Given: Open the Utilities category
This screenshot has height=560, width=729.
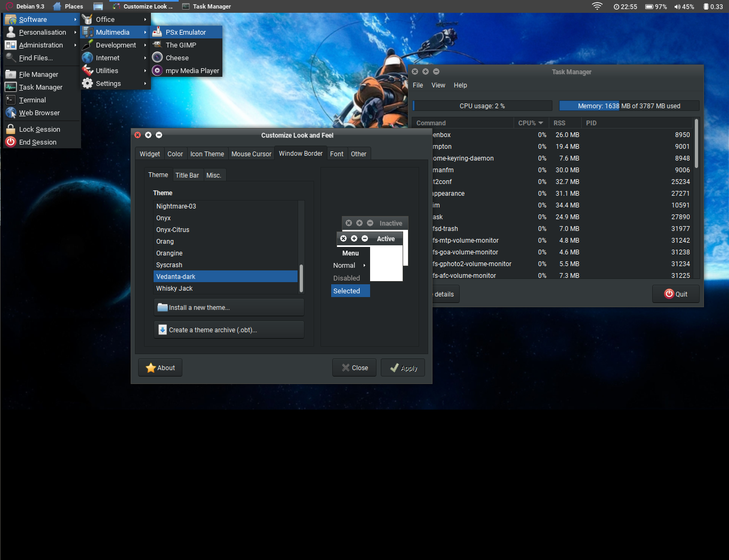Looking at the screenshot, I should point(115,70).
